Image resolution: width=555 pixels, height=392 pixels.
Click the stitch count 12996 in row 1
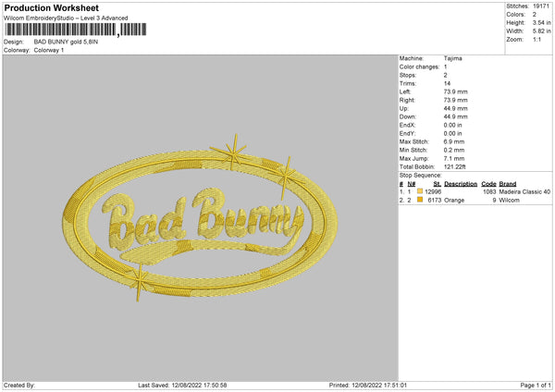[433, 191]
